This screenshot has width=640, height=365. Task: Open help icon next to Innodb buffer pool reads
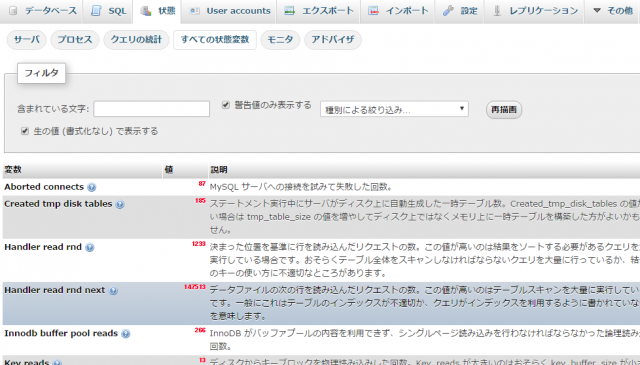[126, 334]
